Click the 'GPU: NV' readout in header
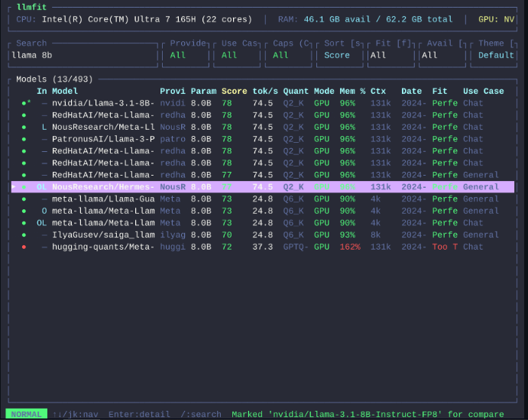528x420 pixels. [x=497, y=20]
